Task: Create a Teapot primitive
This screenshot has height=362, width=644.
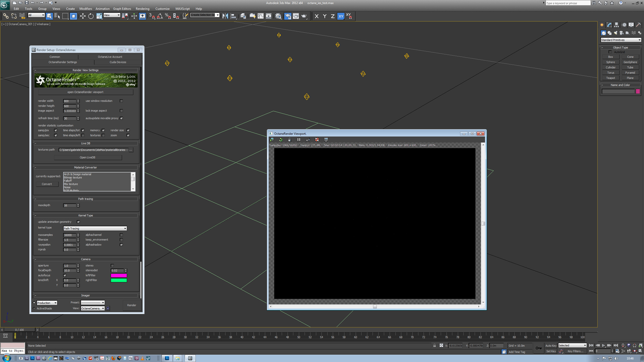Action: (x=611, y=78)
